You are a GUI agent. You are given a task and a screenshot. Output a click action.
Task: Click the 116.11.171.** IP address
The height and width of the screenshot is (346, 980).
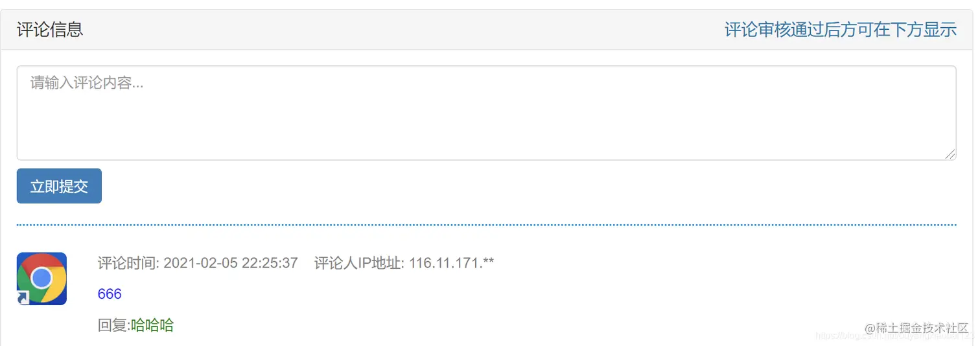click(452, 263)
